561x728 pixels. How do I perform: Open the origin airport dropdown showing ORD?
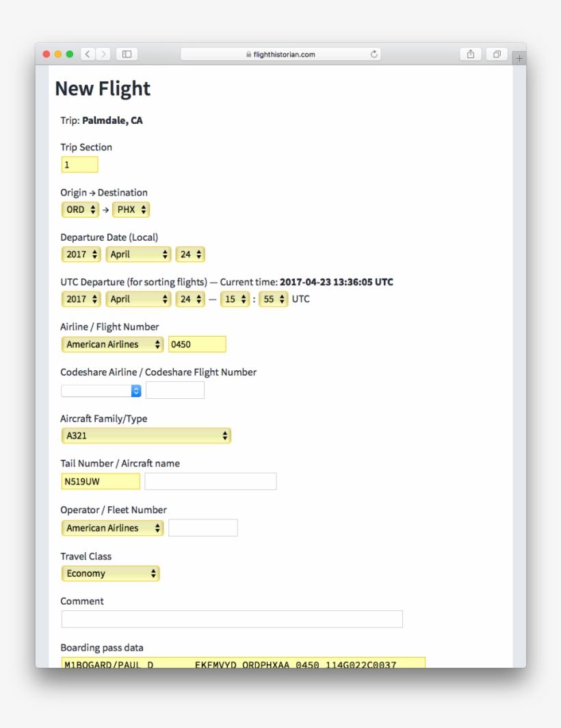pyautogui.click(x=80, y=209)
